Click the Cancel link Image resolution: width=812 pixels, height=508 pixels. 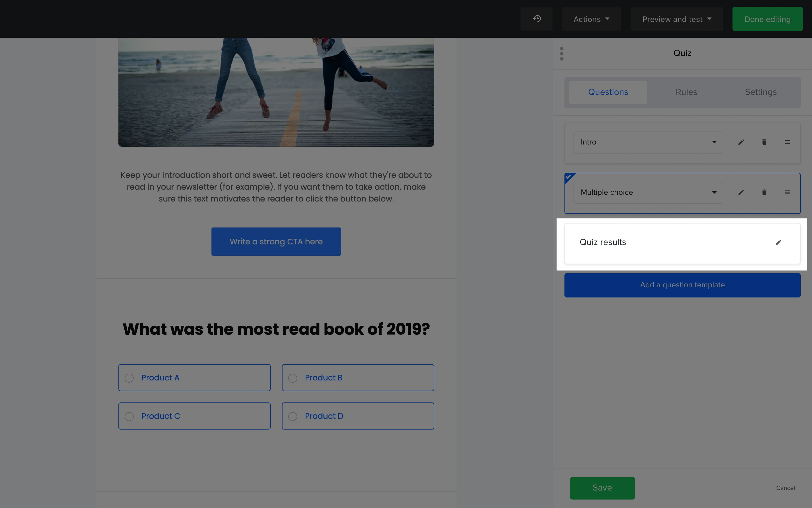pyautogui.click(x=785, y=488)
